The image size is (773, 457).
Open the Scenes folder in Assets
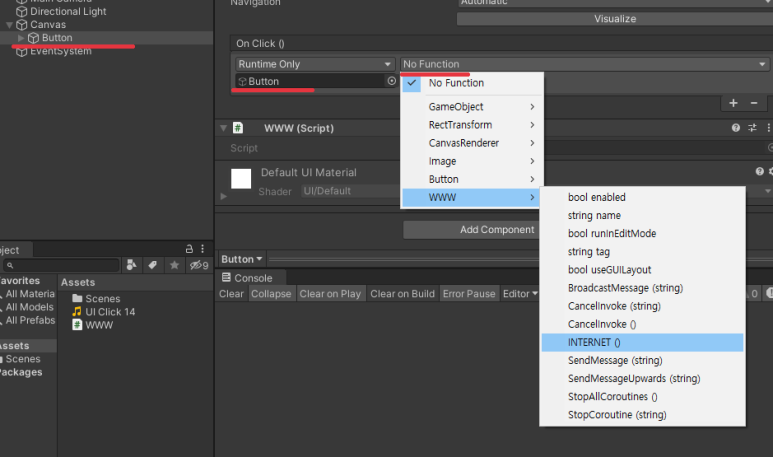point(96,299)
